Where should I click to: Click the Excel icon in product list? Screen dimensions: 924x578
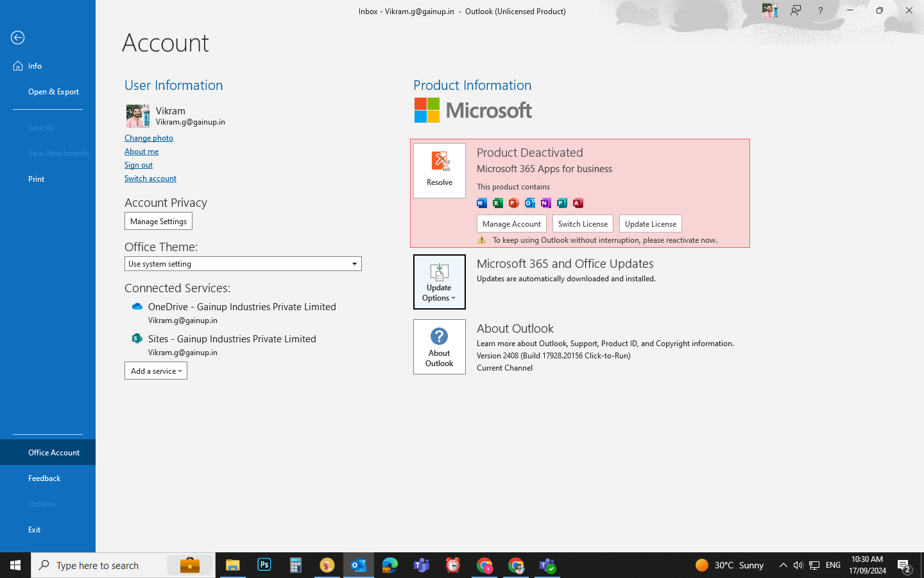498,203
